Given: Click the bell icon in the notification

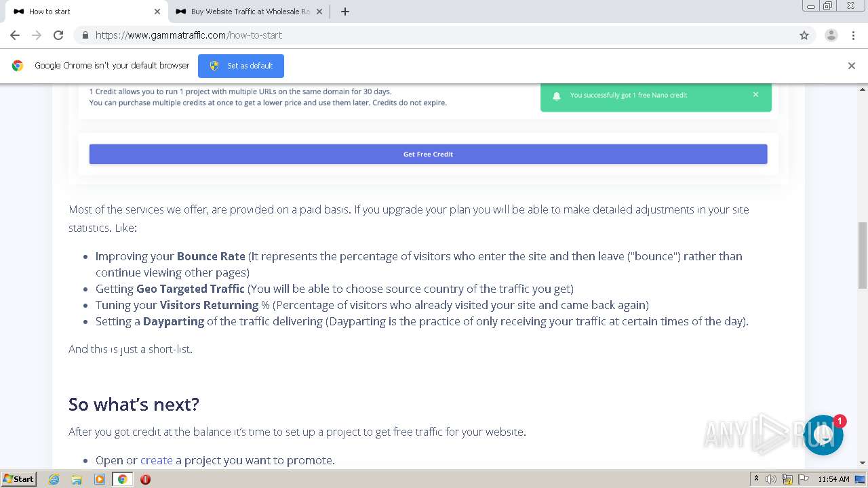Looking at the screenshot, I should pos(557,96).
